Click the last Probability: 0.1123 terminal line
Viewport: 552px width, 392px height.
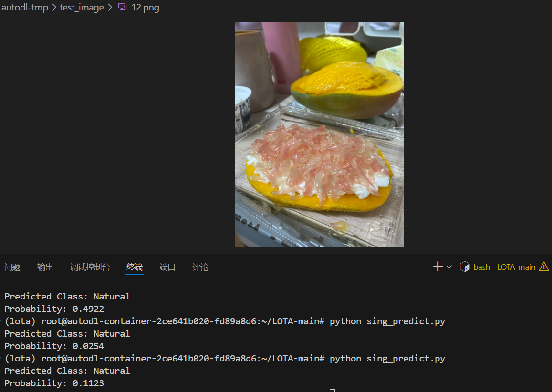click(54, 383)
